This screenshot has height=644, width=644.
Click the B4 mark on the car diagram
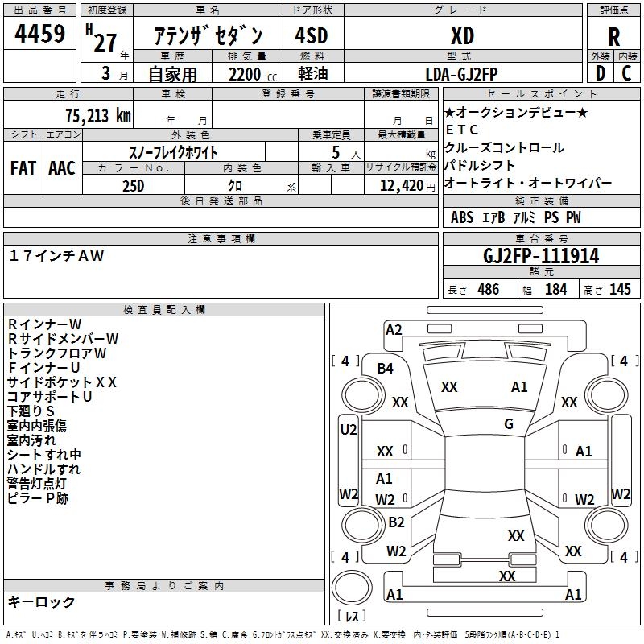click(x=385, y=369)
